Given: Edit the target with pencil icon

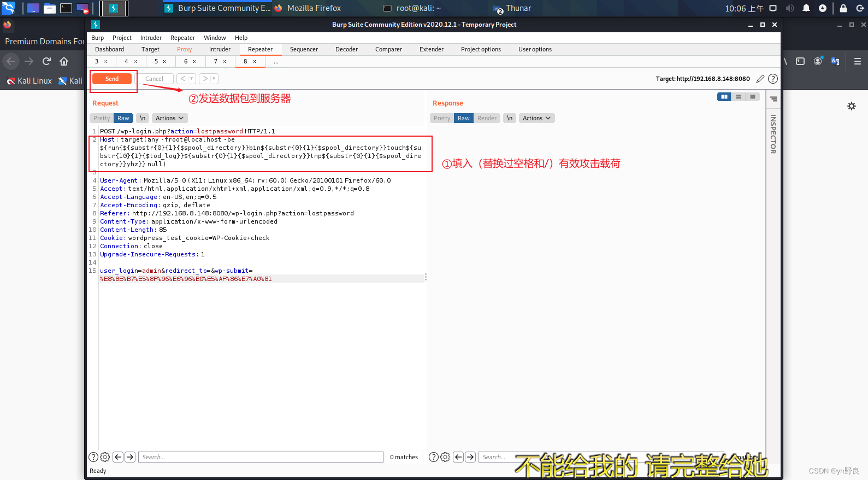Looking at the screenshot, I should point(760,79).
